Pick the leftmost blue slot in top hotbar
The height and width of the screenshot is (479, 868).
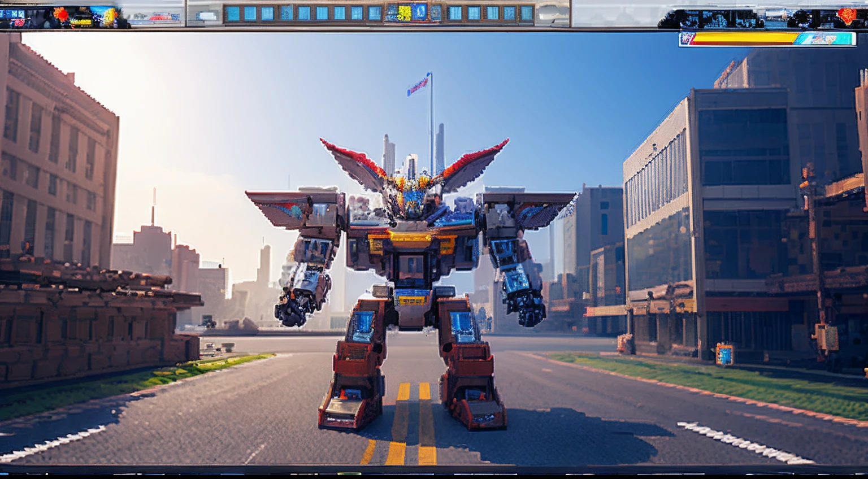(233, 13)
